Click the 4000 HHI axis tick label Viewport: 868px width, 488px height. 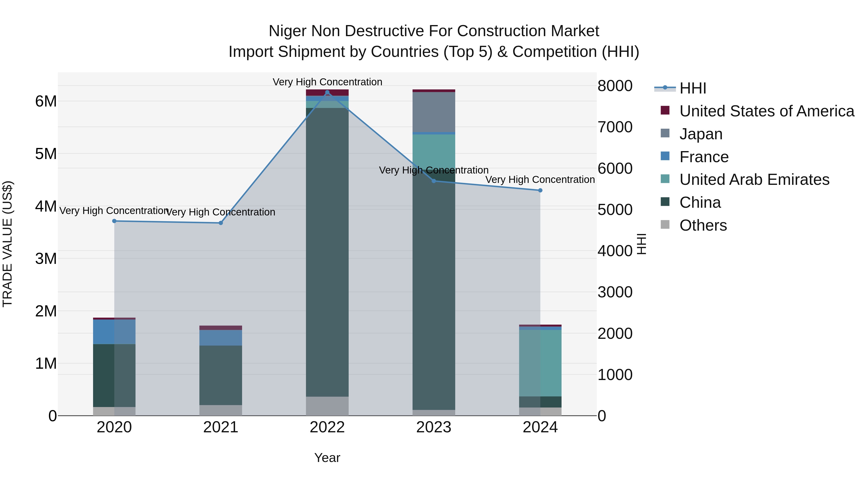[x=615, y=251]
